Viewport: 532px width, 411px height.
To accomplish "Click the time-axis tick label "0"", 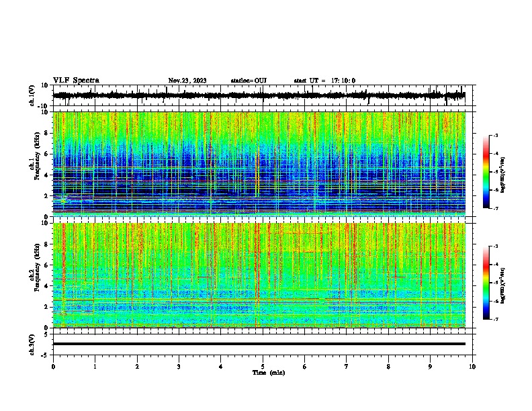I will [53, 367].
